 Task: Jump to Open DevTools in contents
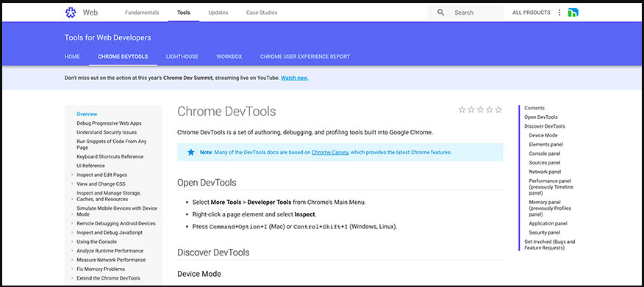coord(541,117)
